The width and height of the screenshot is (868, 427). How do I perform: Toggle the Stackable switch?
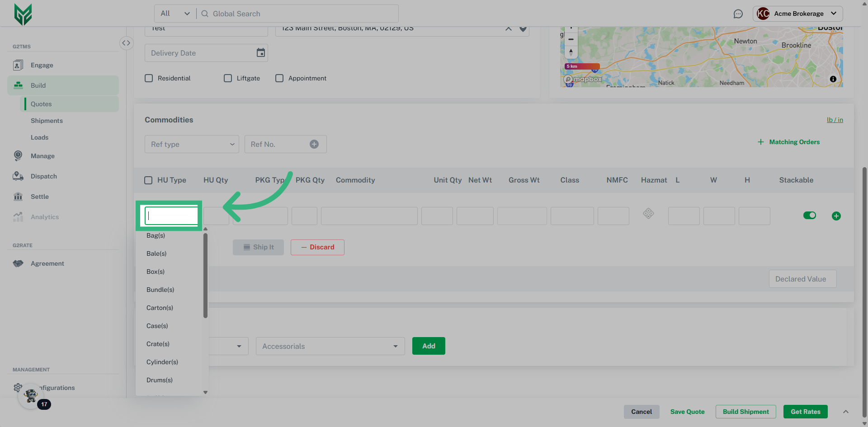coord(809,216)
